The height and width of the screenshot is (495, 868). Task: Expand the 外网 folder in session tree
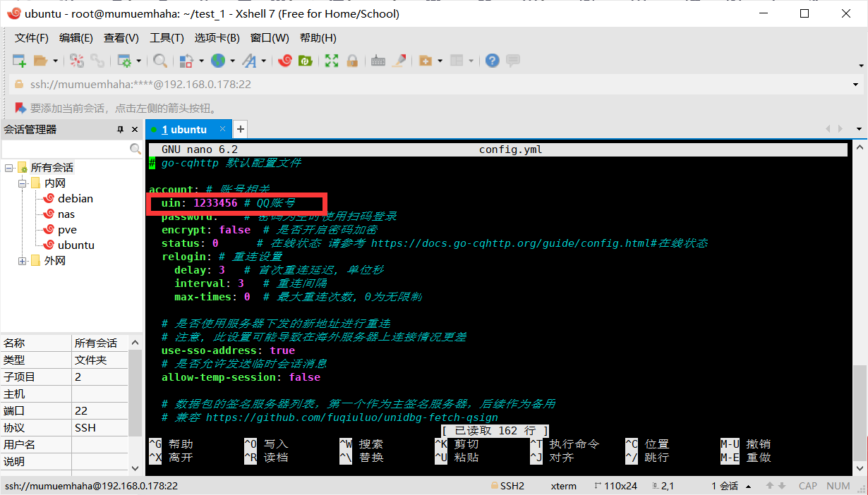[23, 261]
